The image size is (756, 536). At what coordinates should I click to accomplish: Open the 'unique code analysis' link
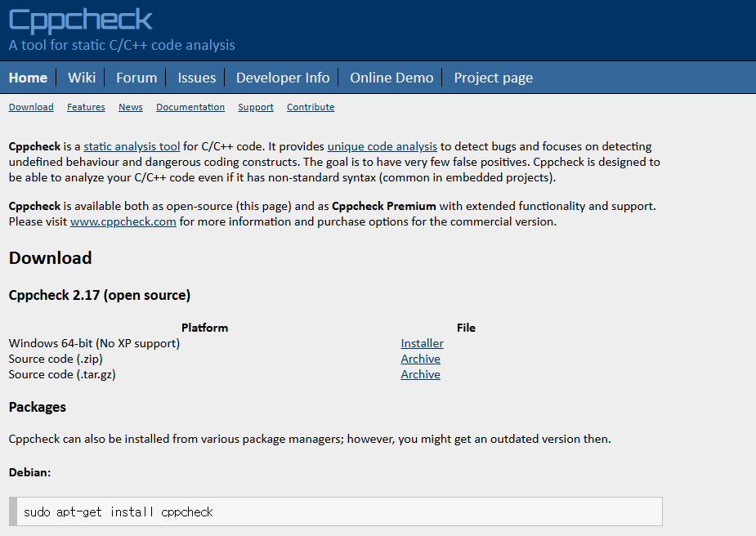(382, 146)
